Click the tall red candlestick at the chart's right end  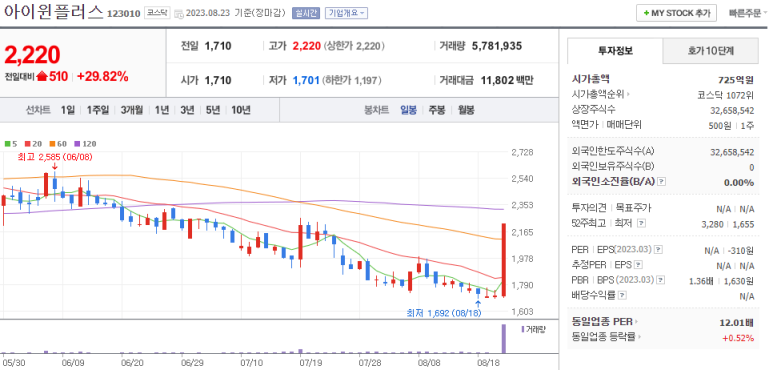pyautogui.click(x=503, y=260)
